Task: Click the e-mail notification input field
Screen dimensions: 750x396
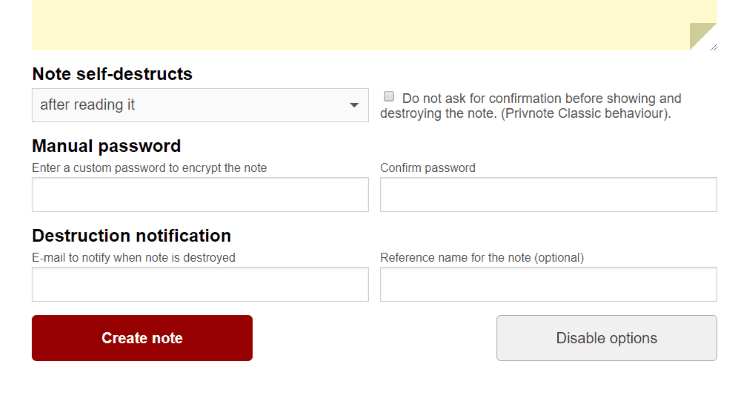Action: pos(200,285)
